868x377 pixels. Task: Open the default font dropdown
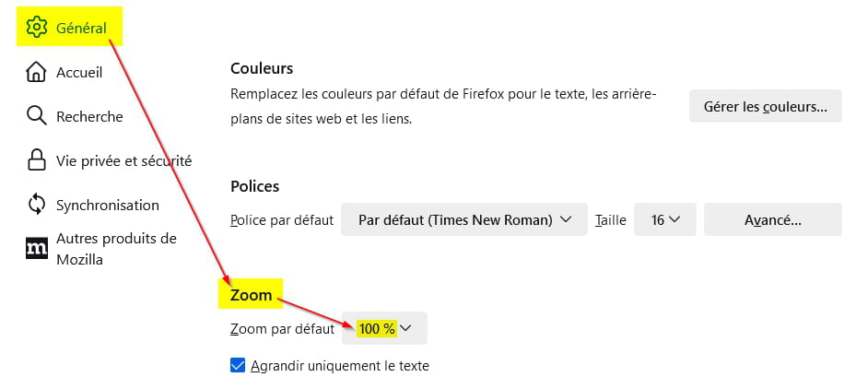click(x=463, y=219)
